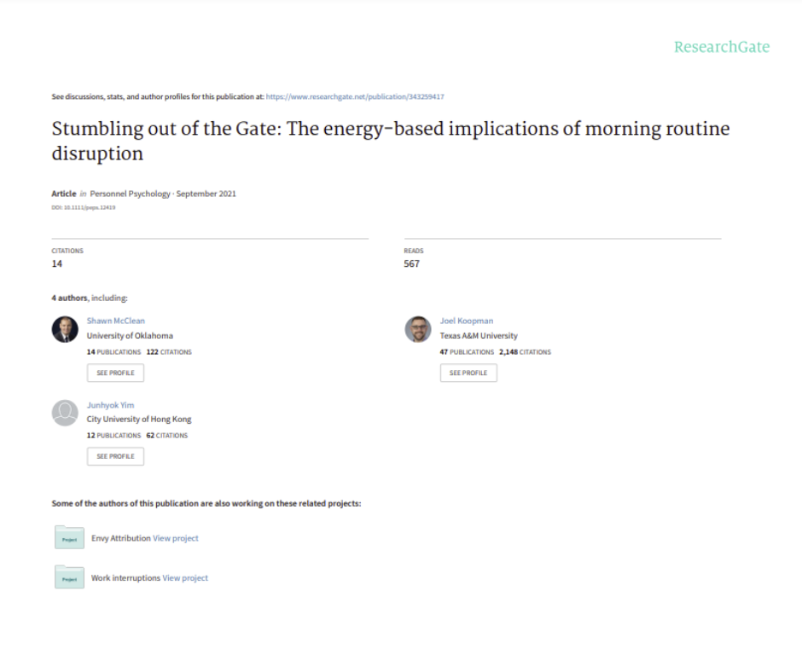The width and height of the screenshot is (802, 672).
Task: Click the ResearchGate logo
Action: pyautogui.click(x=722, y=47)
